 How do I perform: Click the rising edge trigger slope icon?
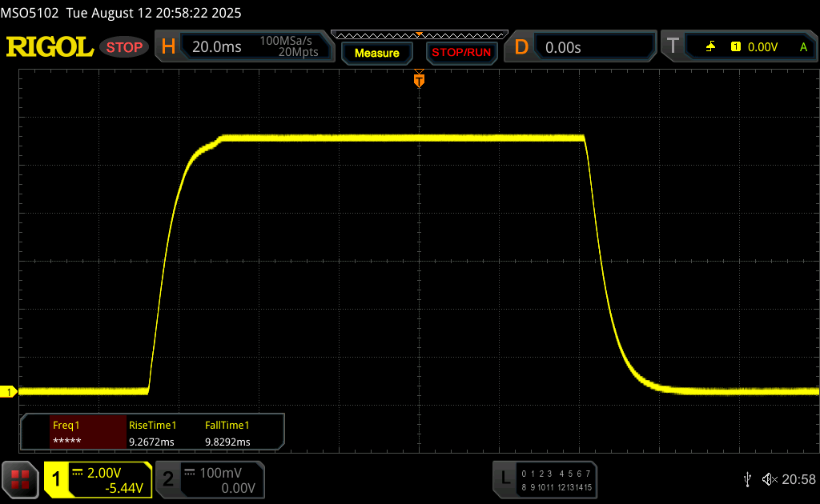pos(710,47)
